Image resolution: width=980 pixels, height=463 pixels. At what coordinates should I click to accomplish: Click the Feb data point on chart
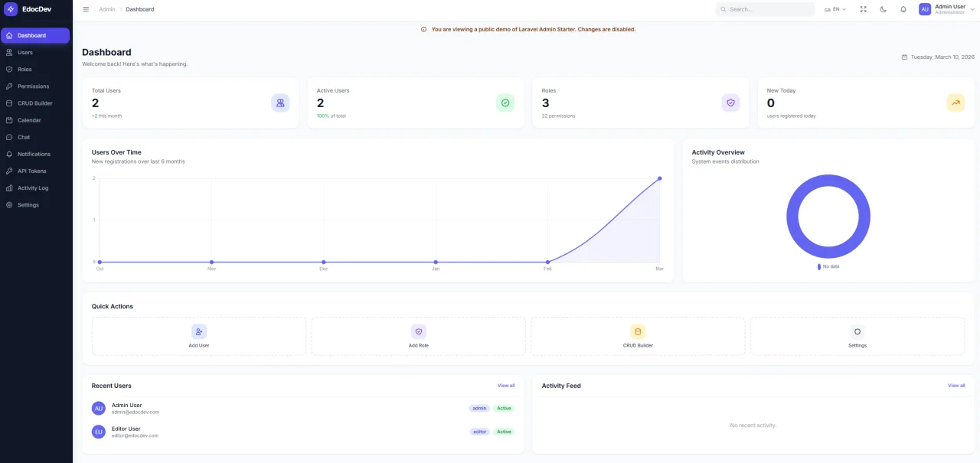coord(547,262)
